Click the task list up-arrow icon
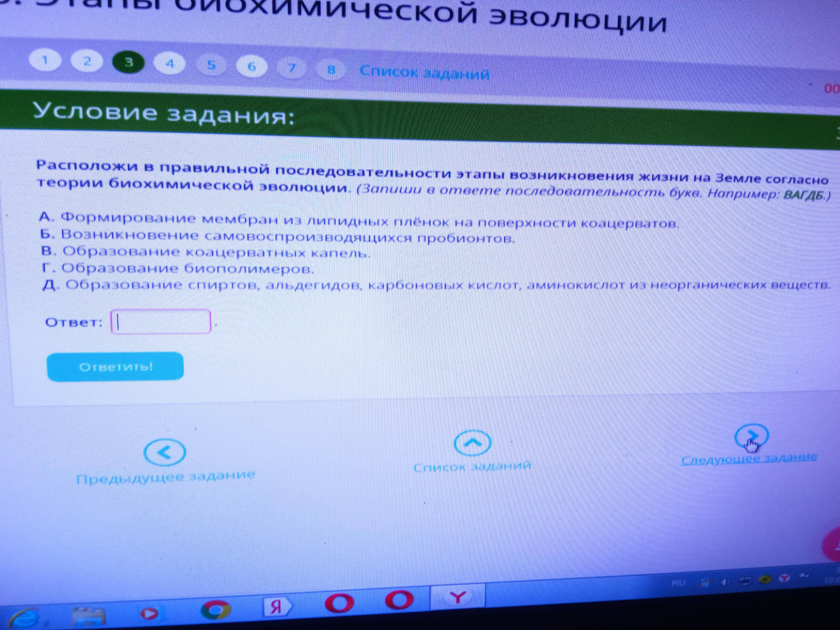Image resolution: width=840 pixels, height=630 pixels. [x=472, y=442]
